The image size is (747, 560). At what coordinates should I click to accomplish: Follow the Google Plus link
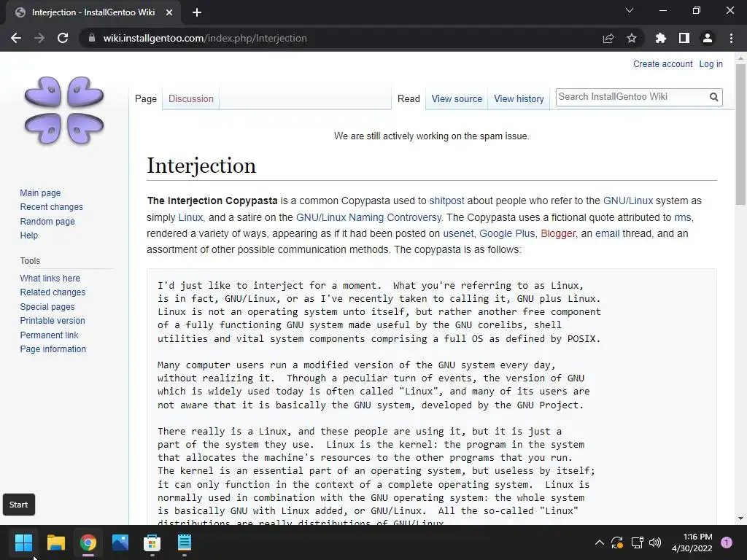(507, 233)
